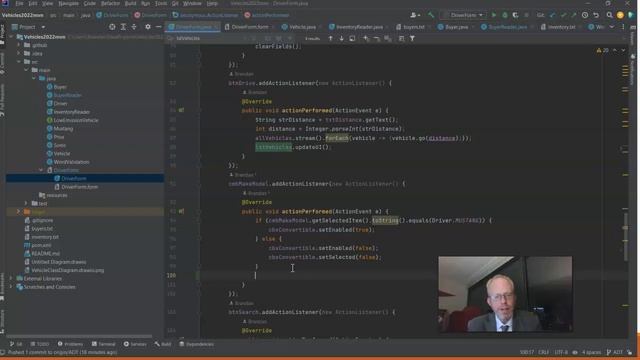Click the Build project hammer icon
Viewport: 640px width, 360px height.
pyautogui.click(x=431, y=15)
